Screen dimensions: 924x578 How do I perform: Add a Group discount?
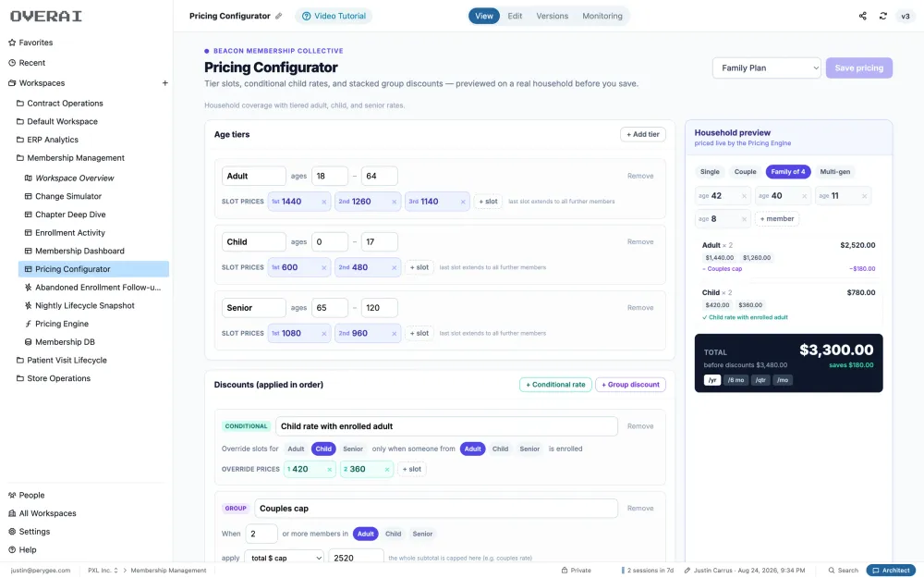tap(630, 385)
